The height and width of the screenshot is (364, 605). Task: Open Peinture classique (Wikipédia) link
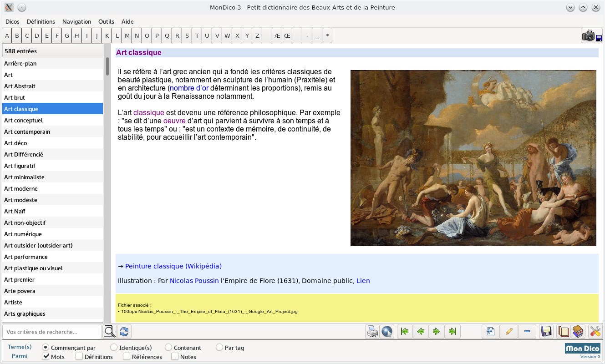point(173,266)
